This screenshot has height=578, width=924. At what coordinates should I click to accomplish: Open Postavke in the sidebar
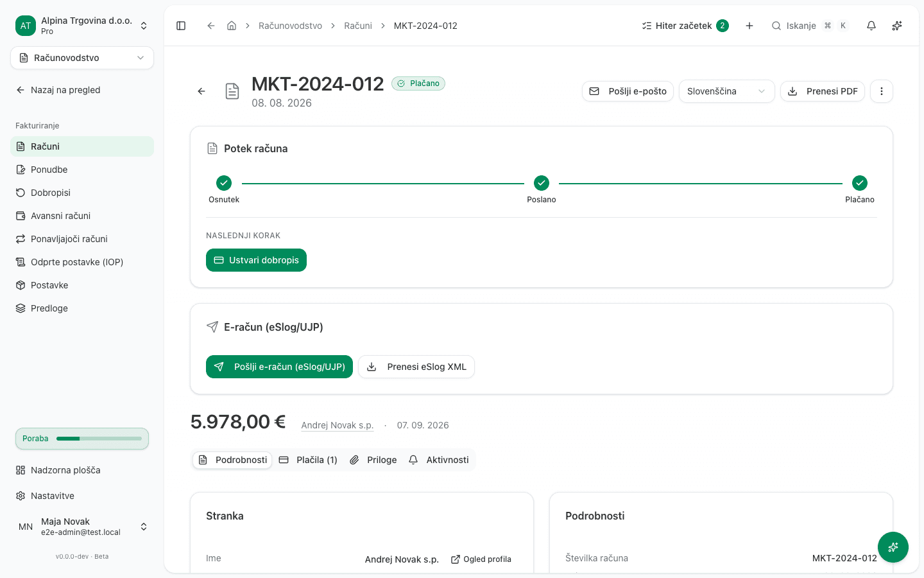point(82,285)
